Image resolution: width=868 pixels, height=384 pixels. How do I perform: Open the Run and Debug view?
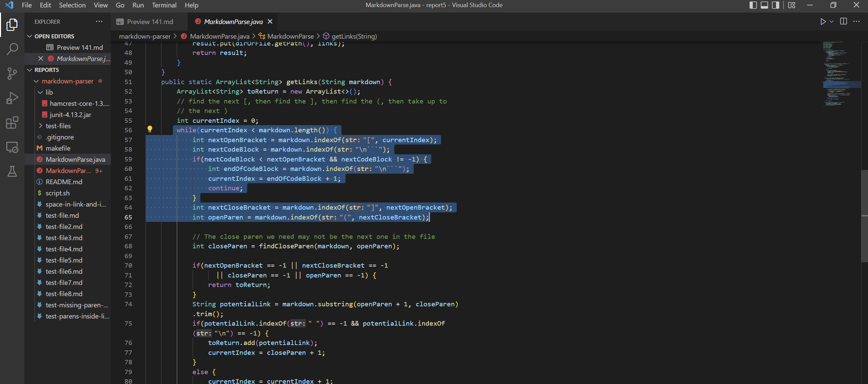[x=12, y=98]
